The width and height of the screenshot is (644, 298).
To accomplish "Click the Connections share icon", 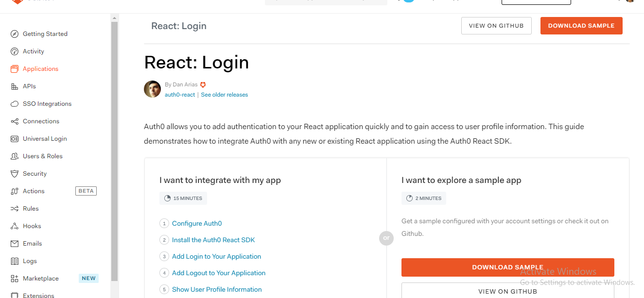I will 15,121.
